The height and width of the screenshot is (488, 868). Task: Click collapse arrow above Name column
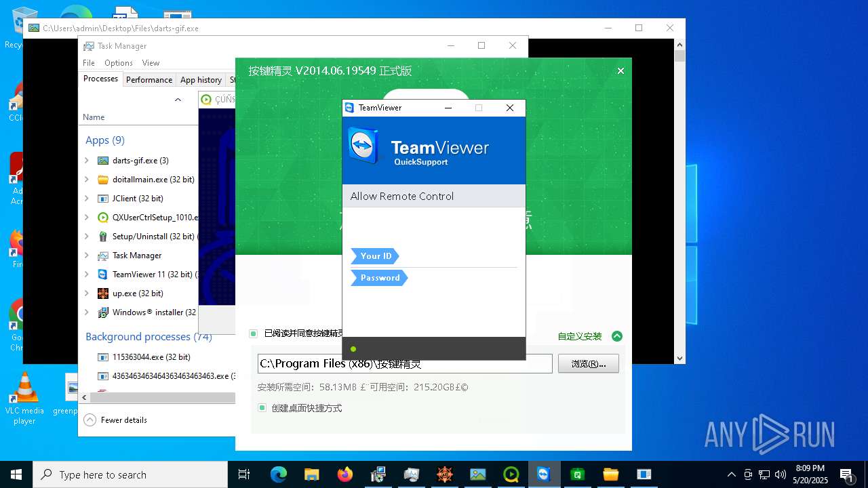[x=178, y=100]
